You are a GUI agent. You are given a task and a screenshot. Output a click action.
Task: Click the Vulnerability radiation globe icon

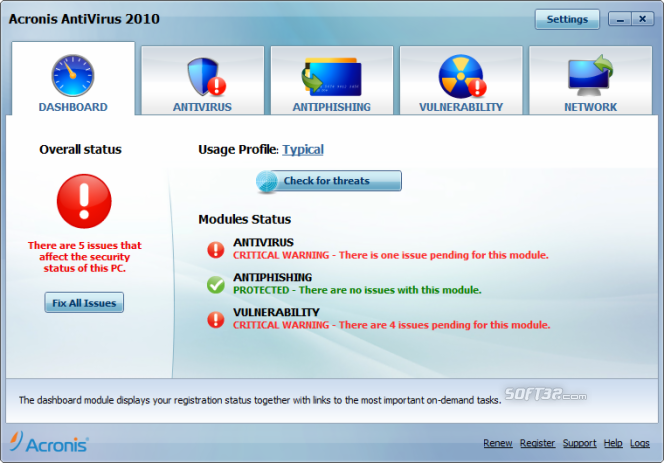coord(462,76)
